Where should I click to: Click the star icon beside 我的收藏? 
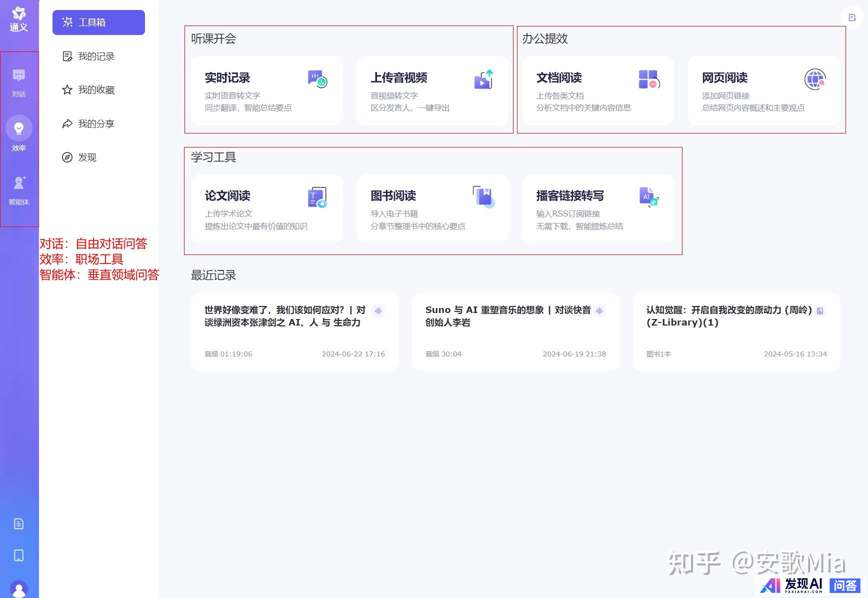point(67,90)
